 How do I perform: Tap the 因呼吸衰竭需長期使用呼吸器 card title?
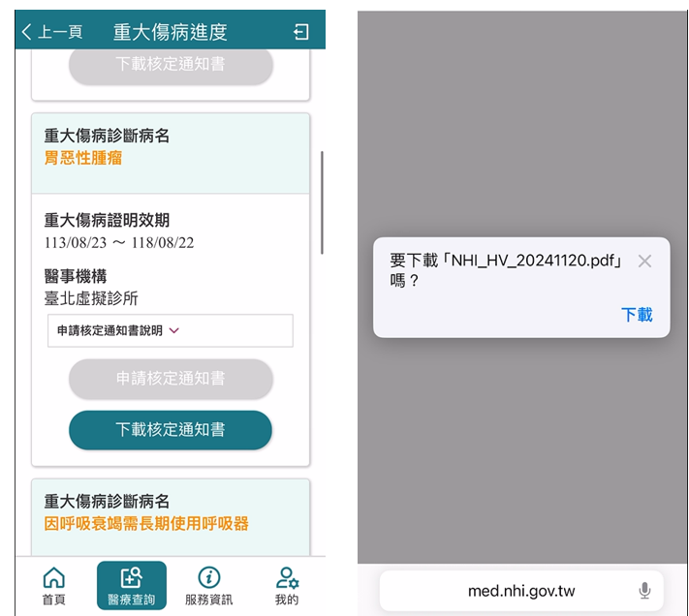pos(146,524)
